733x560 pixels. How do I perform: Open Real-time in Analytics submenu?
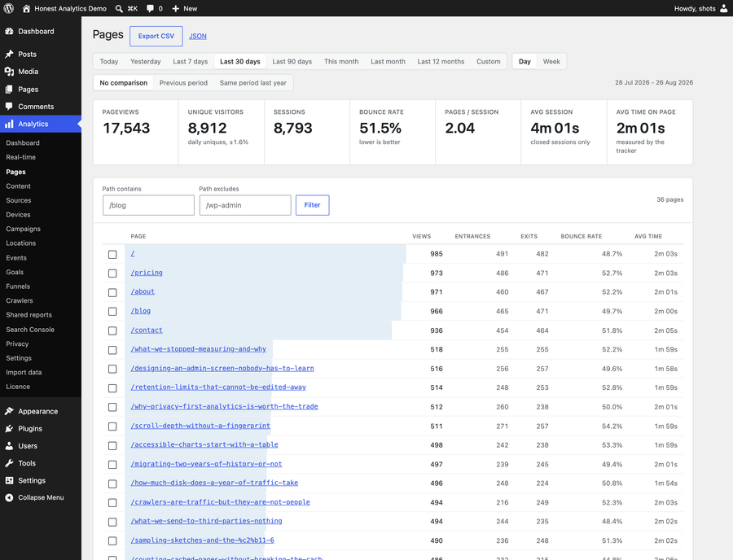(21, 157)
